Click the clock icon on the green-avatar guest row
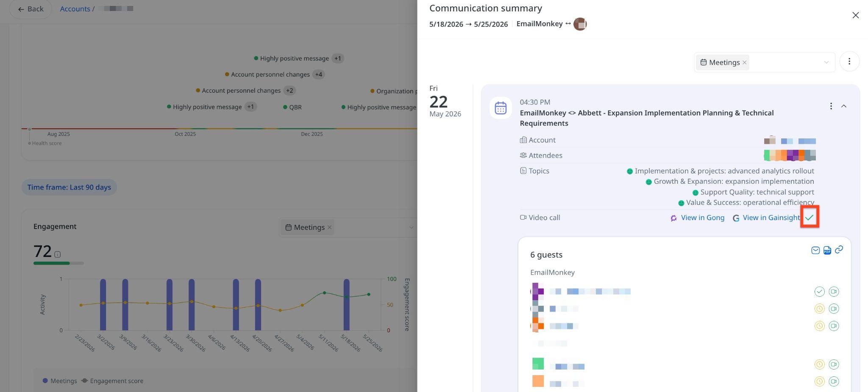This screenshot has height=392, width=868. click(819, 364)
